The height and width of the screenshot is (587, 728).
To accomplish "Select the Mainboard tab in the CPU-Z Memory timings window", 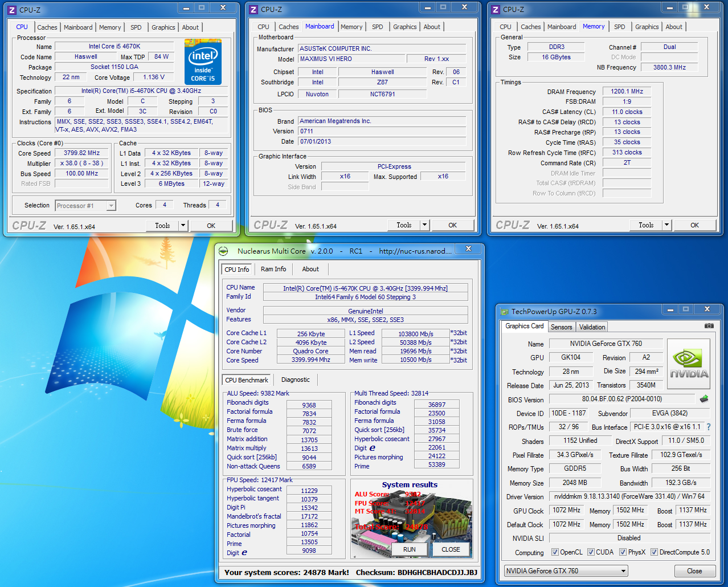I will pos(562,27).
